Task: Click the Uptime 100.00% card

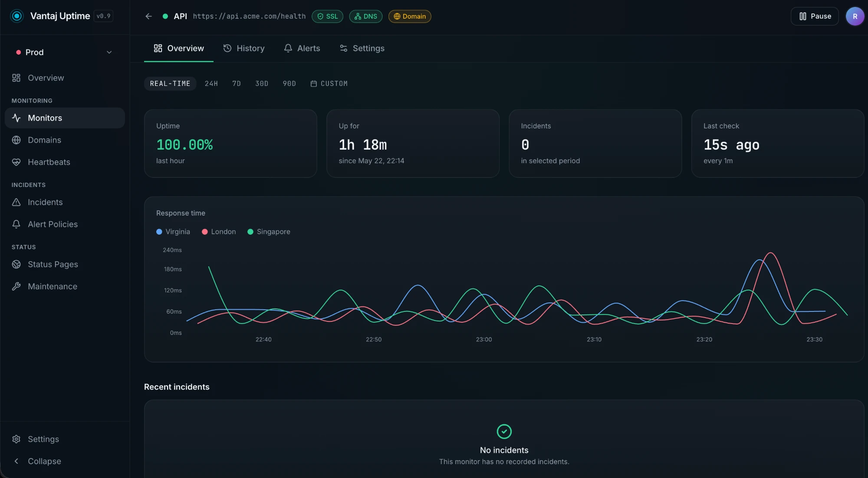Action: click(230, 143)
